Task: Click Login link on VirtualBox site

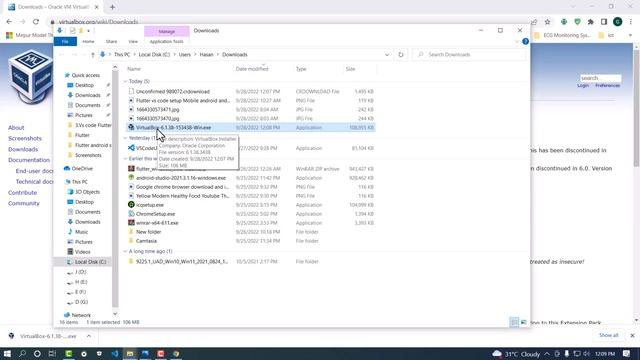Action: click(x=583, y=85)
